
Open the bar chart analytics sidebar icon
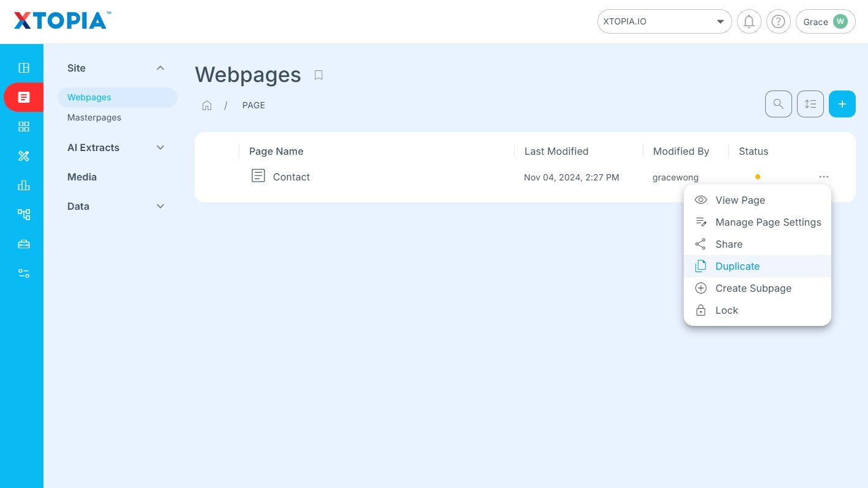tap(24, 185)
